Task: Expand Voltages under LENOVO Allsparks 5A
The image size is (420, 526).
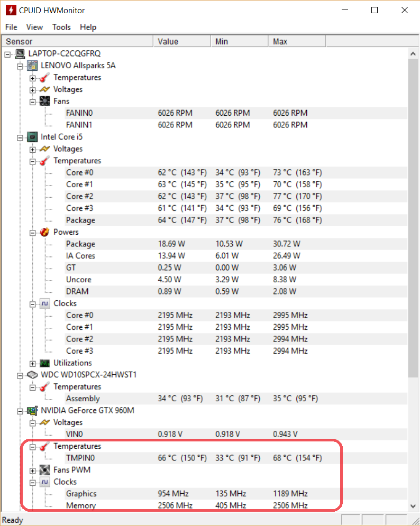Action: pyautogui.click(x=33, y=90)
